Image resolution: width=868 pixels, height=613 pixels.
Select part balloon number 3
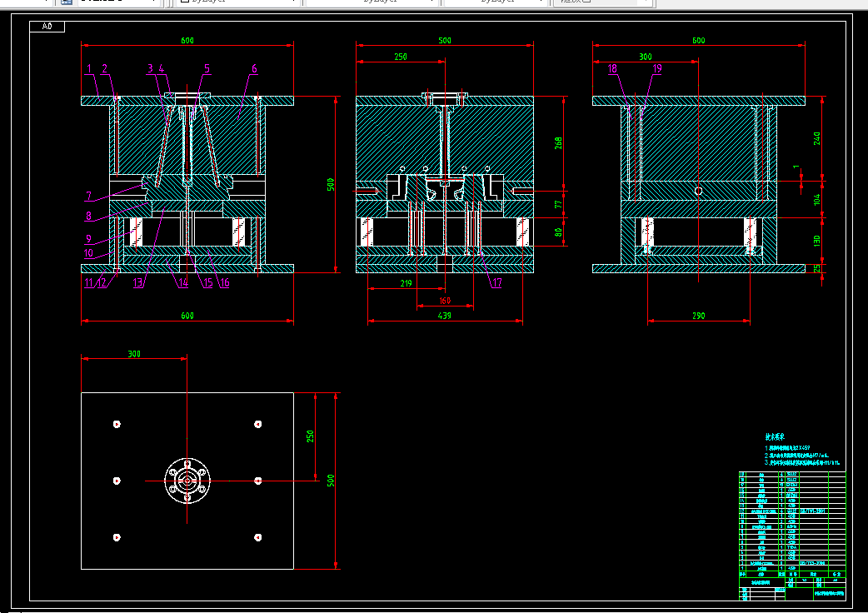pyautogui.click(x=150, y=68)
